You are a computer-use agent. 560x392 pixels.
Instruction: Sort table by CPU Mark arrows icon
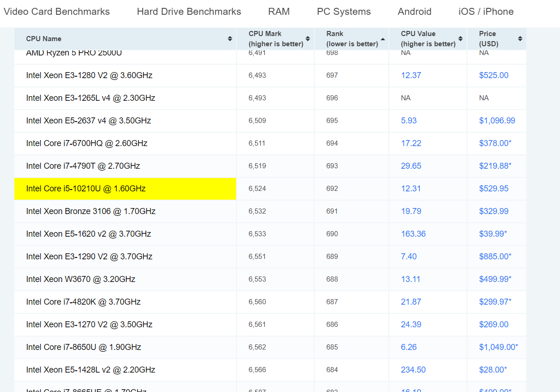pyautogui.click(x=308, y=39)
